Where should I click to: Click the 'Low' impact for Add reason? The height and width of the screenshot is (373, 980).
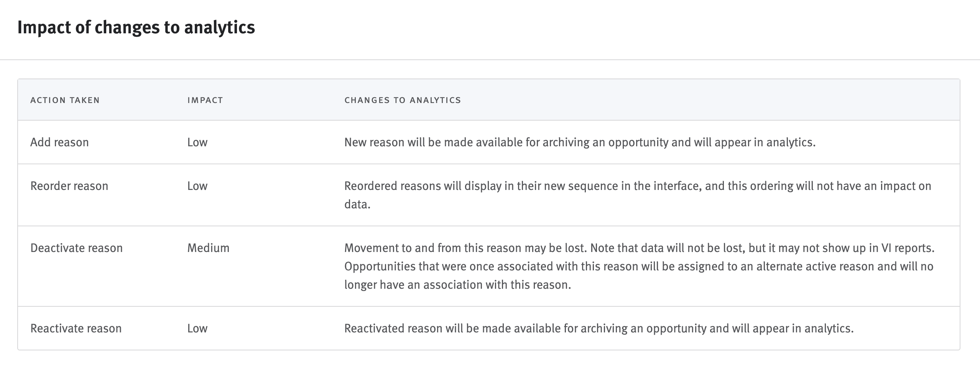pos(197,142)
